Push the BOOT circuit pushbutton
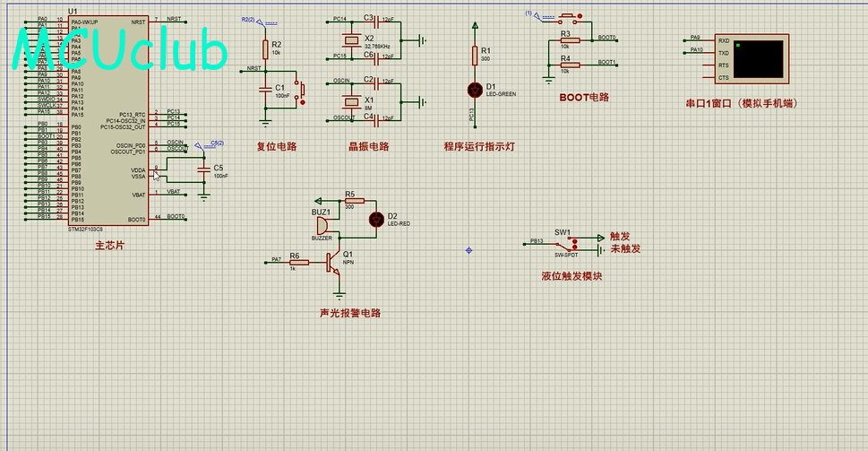 click(x=569, y=19)
